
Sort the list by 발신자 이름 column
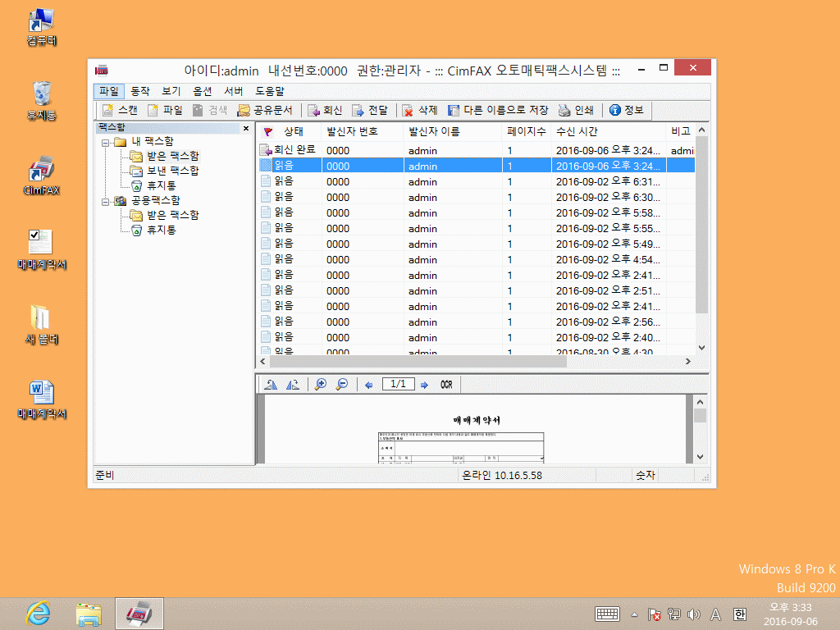[453, 132]
